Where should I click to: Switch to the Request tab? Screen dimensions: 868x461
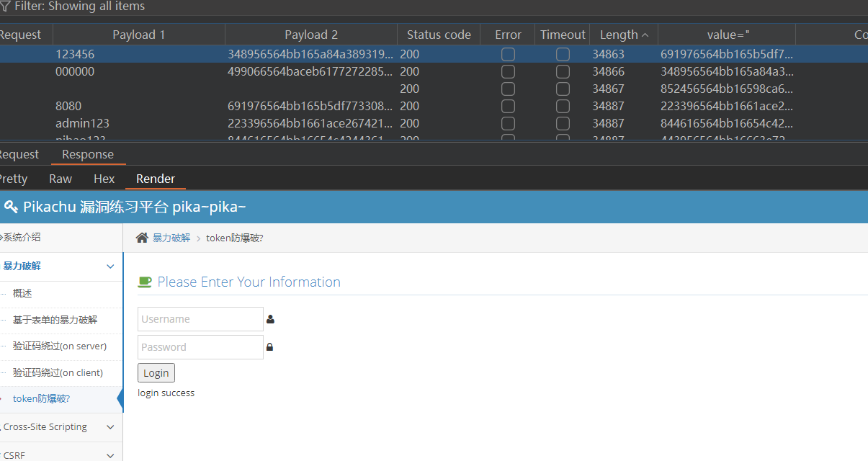coord(18,154)
